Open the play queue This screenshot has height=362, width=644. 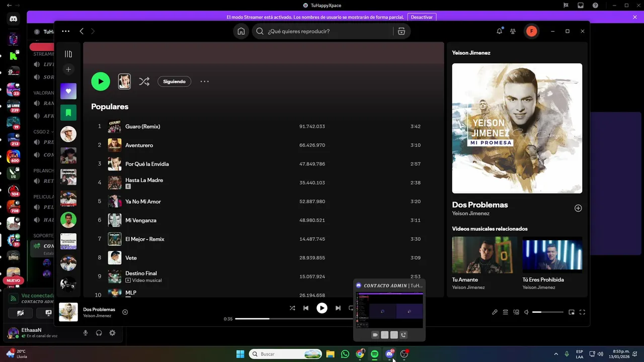tap(506, 312)
